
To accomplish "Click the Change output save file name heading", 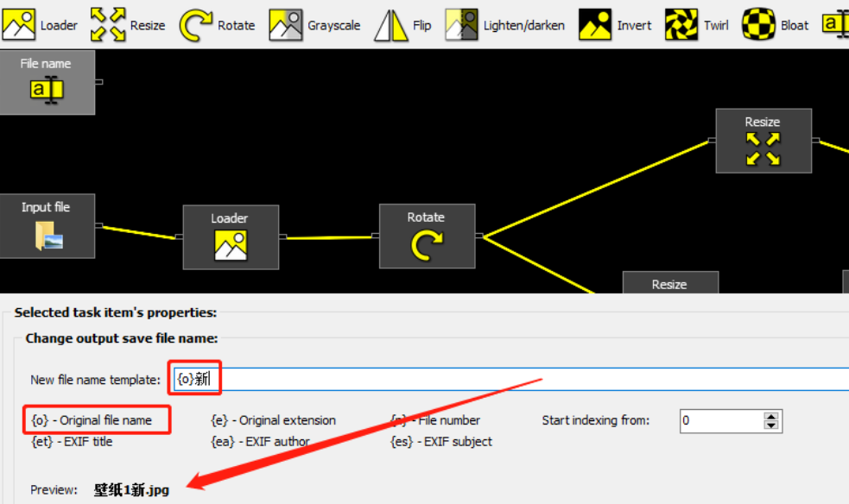I will (x=121, y=338).
